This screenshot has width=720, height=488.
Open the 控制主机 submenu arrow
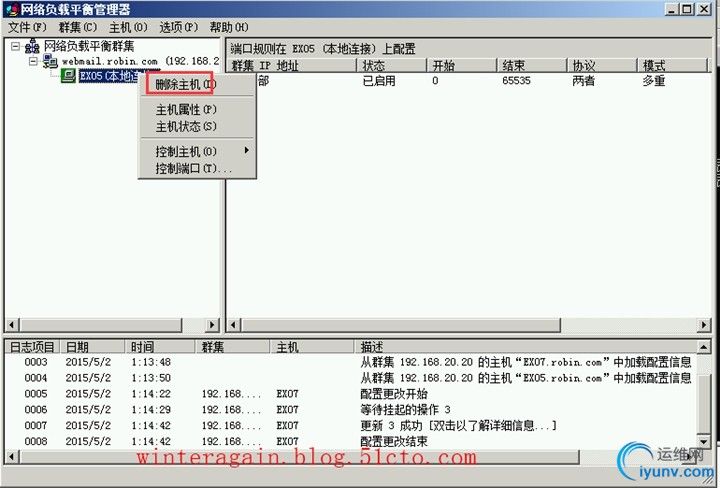click(x=247, y=151)
